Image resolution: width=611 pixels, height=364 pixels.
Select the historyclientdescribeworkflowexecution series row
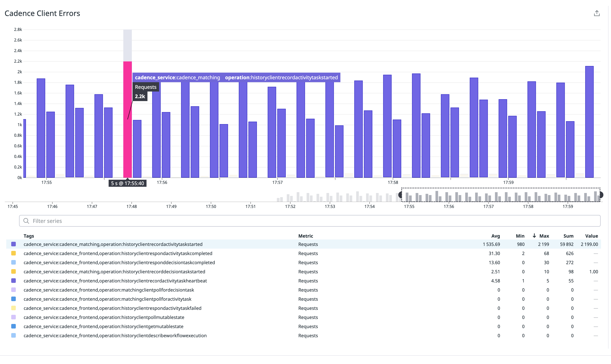[x=115, y=336]
